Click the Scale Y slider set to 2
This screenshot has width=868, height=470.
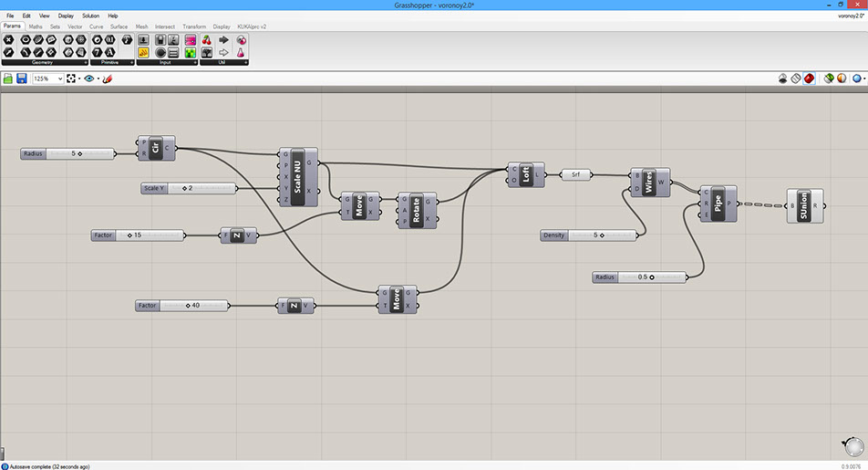coord(190,188)
